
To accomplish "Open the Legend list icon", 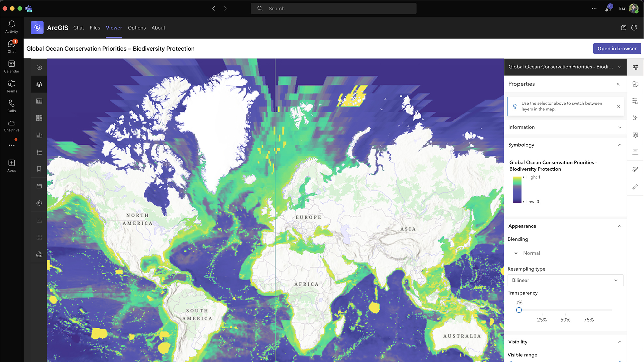I will coord(39,152).
